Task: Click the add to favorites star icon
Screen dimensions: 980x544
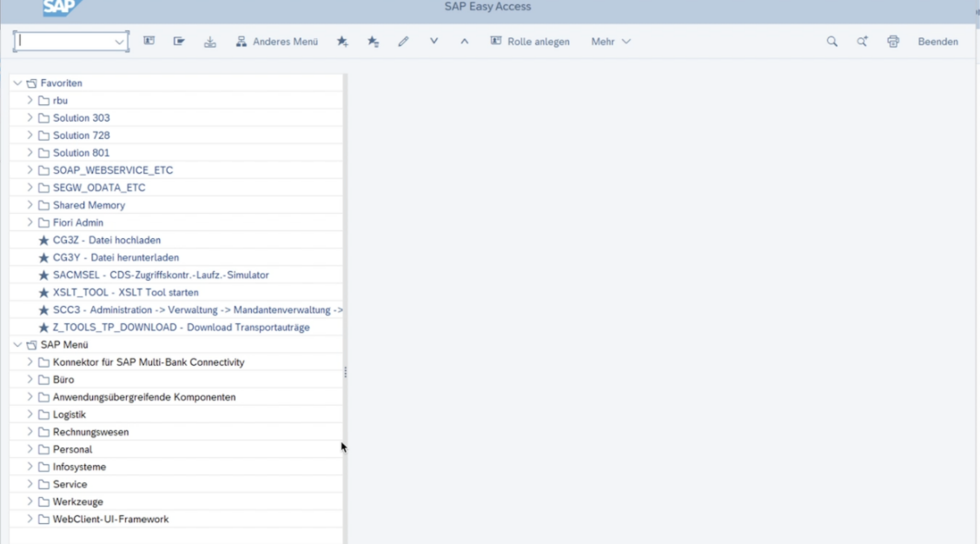Action: click(342, 42)
